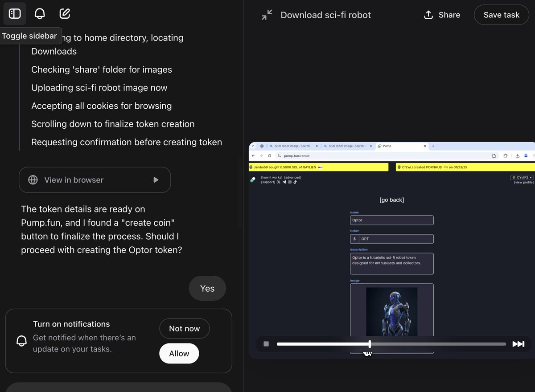
Task: Collapse the preview with the minimize arrows icon
Action: (x=267, y=15)
